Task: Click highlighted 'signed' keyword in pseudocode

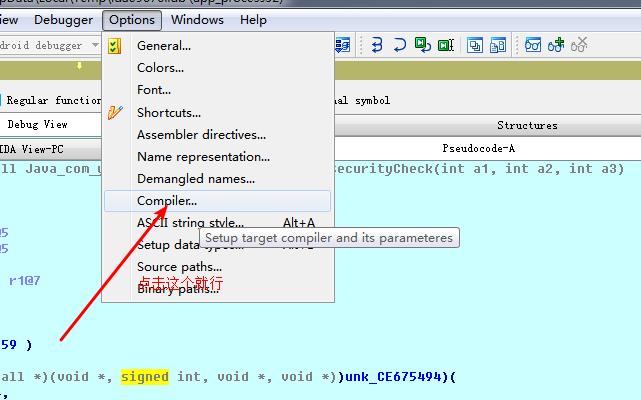Action: coord(145,377)
